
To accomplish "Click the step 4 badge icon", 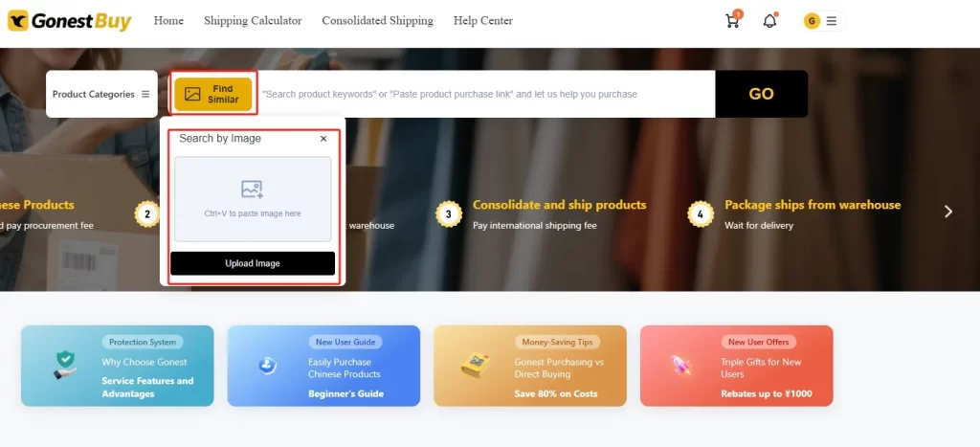I will (x=700, y=213).
